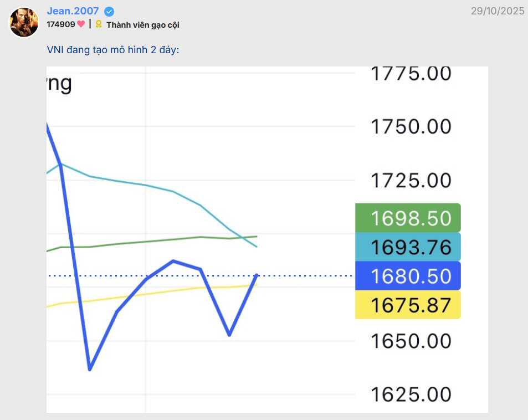Click the post date 29/10/2025
The width and height of the screenshot is (528, 420).
[498, 11]
